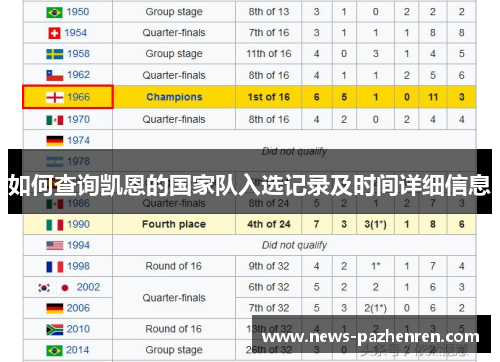Image resolution: width=500 pixels, height=362 pixels.
Task: Click the bold Champions link in 1966 row
Action: pos(174,97)
